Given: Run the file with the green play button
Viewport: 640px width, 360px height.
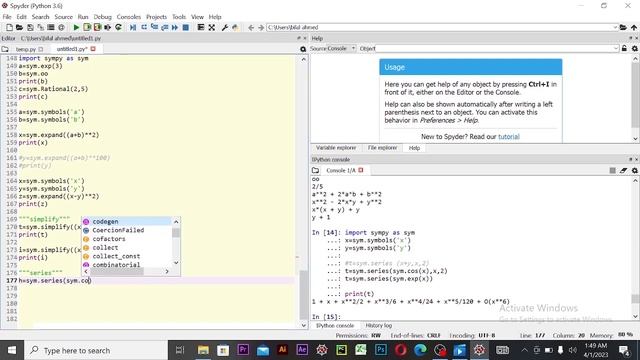Looking at the screenshot, I should [x=76, y=27].
